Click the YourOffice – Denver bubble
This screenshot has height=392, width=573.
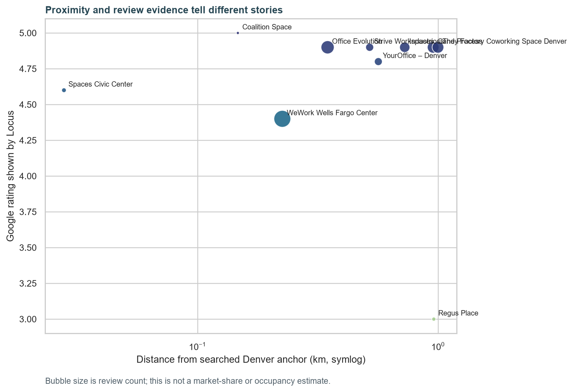378,62
